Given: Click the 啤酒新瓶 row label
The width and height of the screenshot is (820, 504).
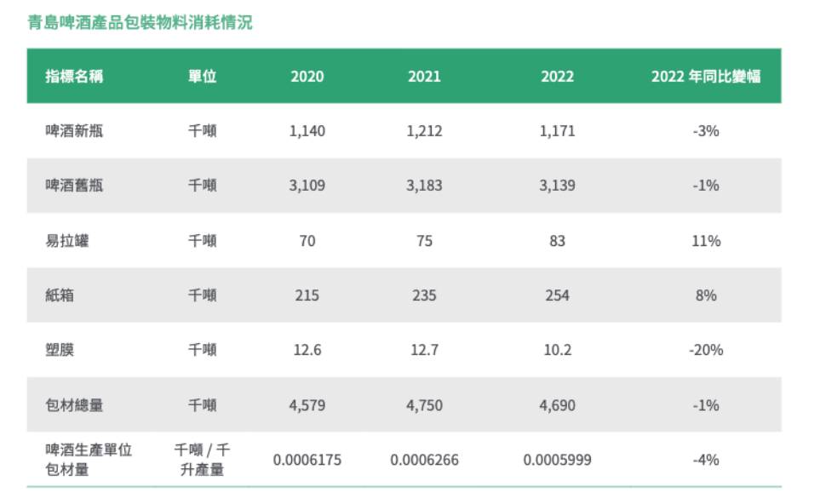Looking at the screenshot, I should coord(74,131).
